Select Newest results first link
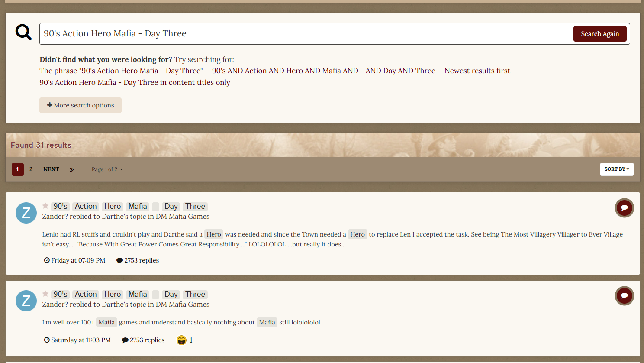The height and width of the screenshot is (363, 644). pos(477,71)
